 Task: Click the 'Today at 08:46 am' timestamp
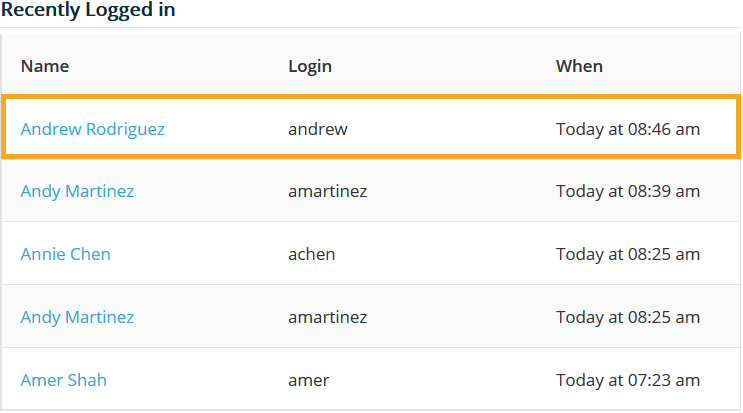click(627, 129)
